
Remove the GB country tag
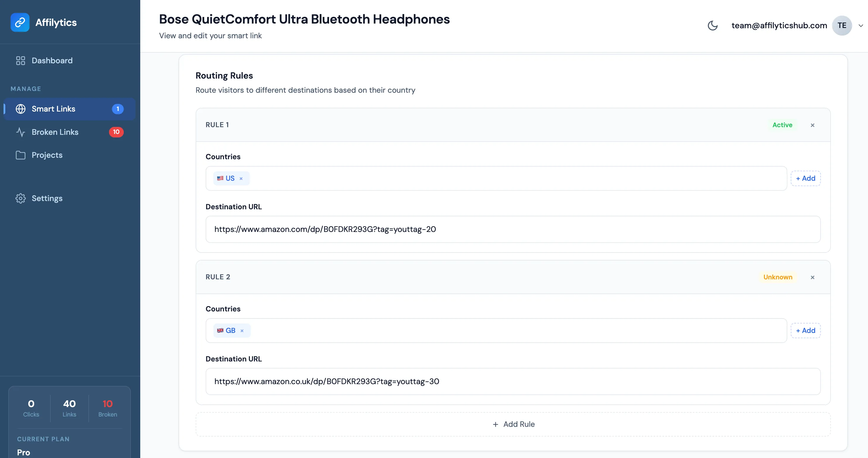click(242, 331)
